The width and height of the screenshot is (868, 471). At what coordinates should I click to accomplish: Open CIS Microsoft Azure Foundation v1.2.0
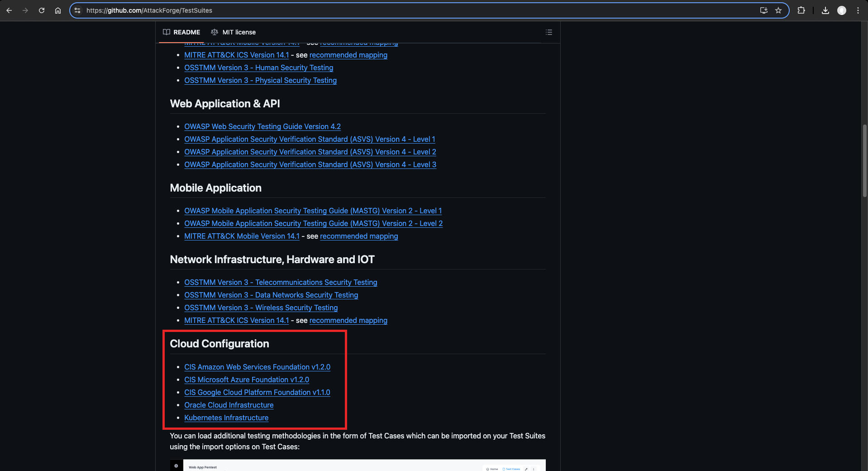(x=247, y=380)
